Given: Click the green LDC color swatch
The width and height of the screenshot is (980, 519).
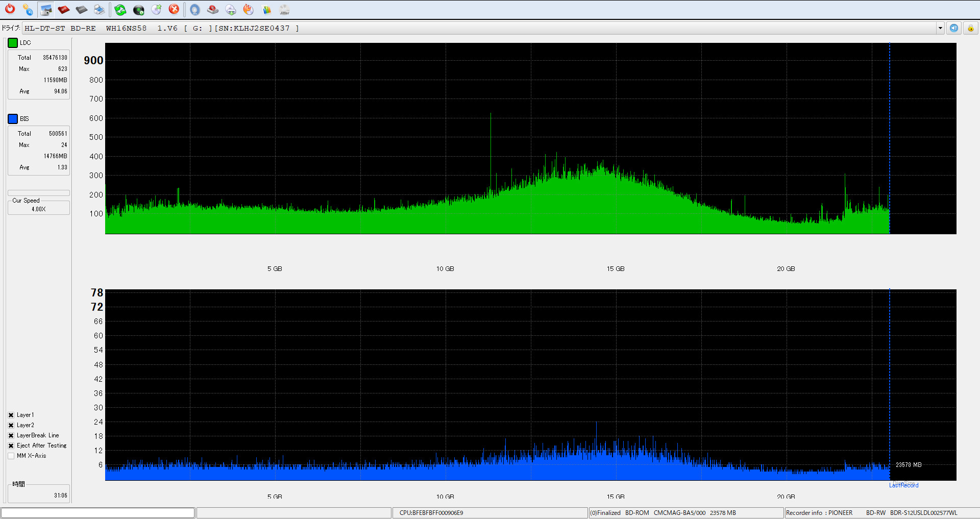Looking at the screenshot, I should click(13, 43).
